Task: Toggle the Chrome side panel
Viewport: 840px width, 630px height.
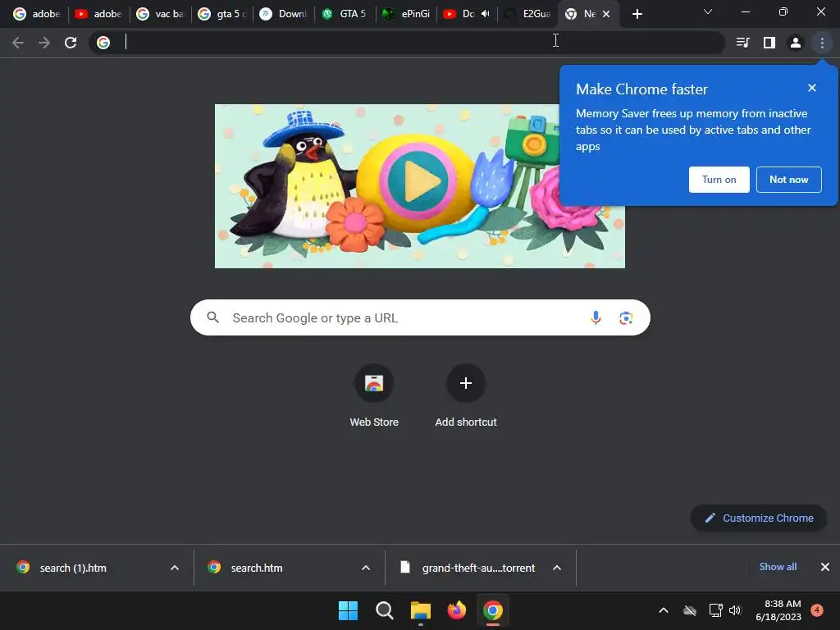Action: tap(769, 43)
